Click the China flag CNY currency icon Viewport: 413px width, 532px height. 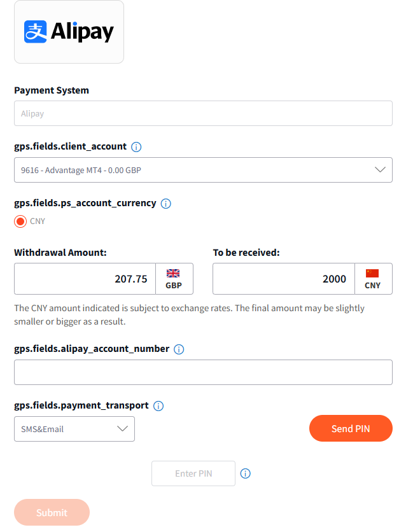pos(372,273)
